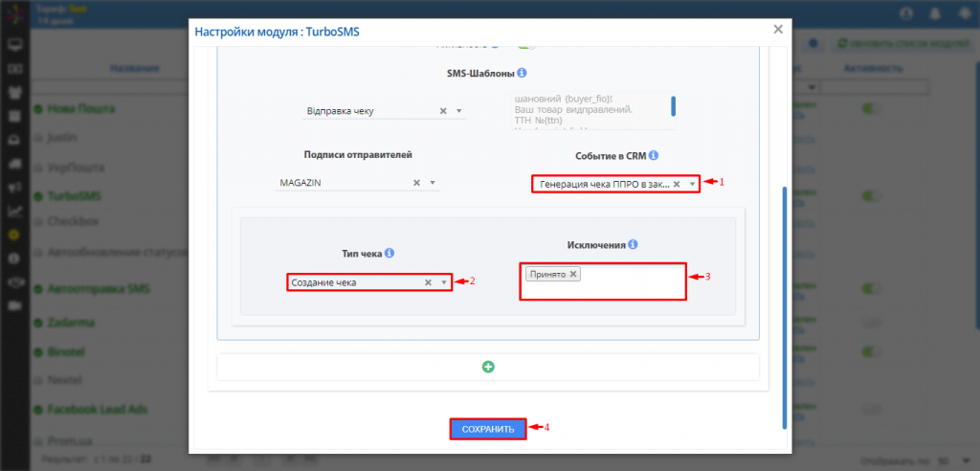Click the modal's vertical scrollbar

785,306
